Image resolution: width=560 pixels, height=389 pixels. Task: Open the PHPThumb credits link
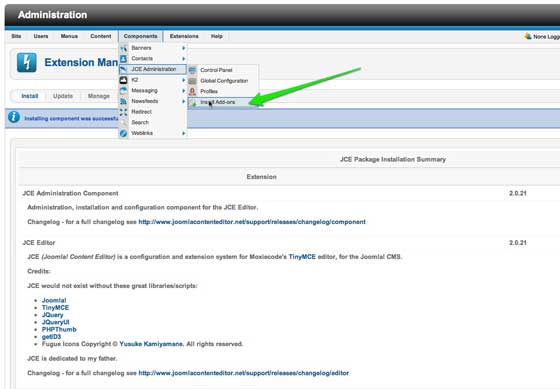pos(59,329)
